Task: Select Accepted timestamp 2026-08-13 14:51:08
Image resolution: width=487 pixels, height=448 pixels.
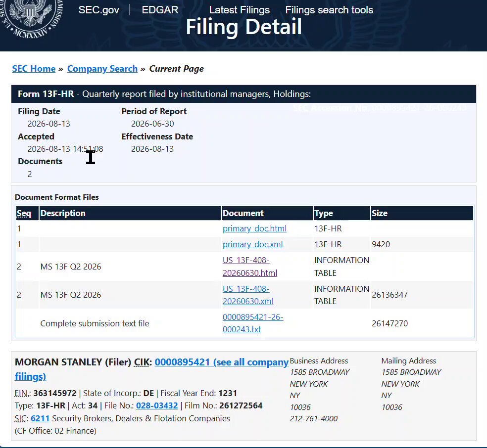Action: (x=65, y=149)
